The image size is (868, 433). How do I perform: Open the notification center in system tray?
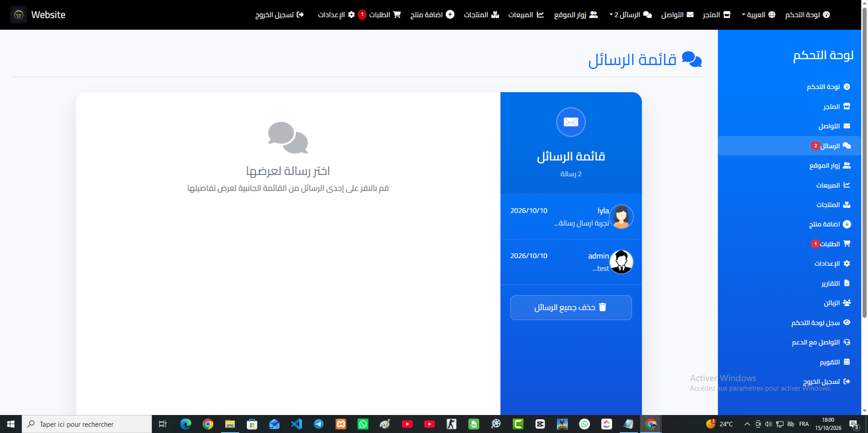tap(854, 424)
